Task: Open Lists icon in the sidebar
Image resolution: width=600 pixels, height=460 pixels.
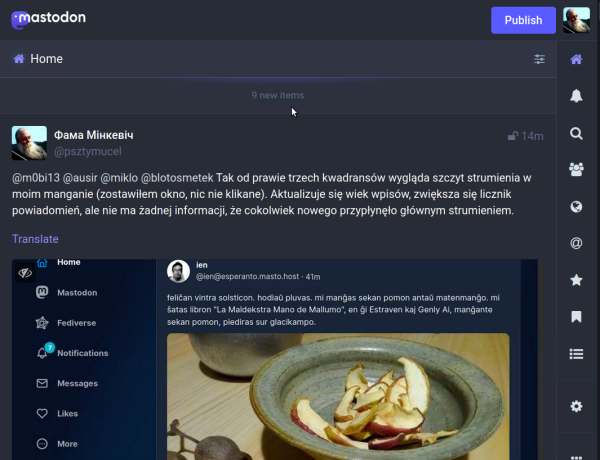Action: (x=576, y=354)
